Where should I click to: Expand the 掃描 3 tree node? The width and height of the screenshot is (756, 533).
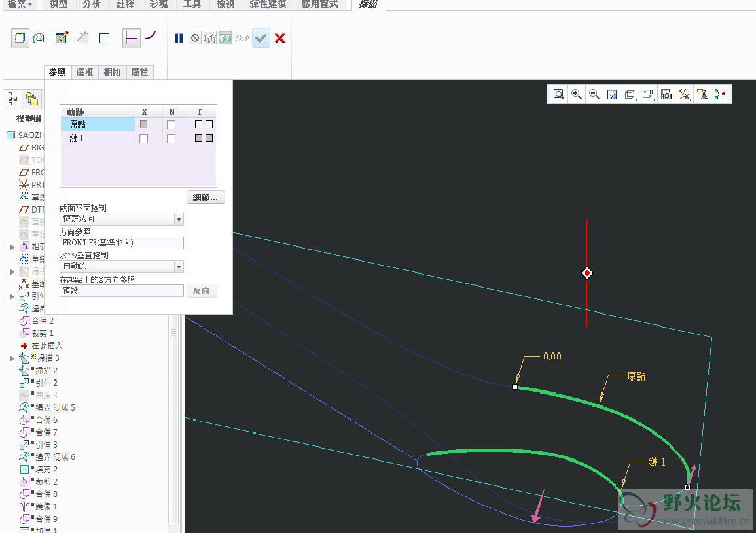[12, 358]
